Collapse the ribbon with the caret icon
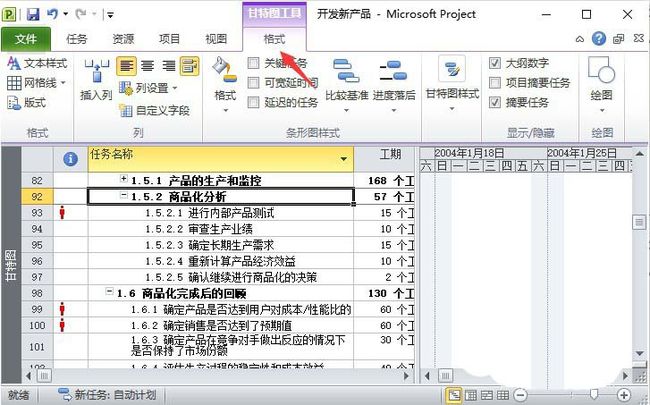650x405 pixels. [x=580, y=39]
